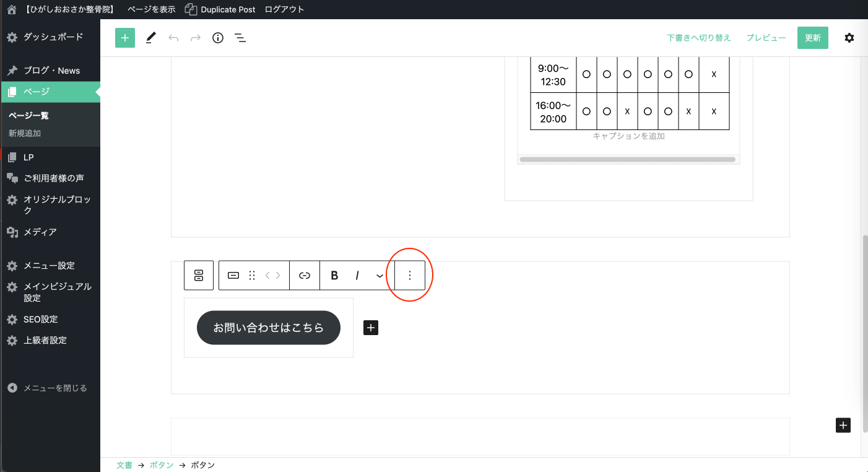Collapse sidebar with メニューを閉じる

click(54, 388)
